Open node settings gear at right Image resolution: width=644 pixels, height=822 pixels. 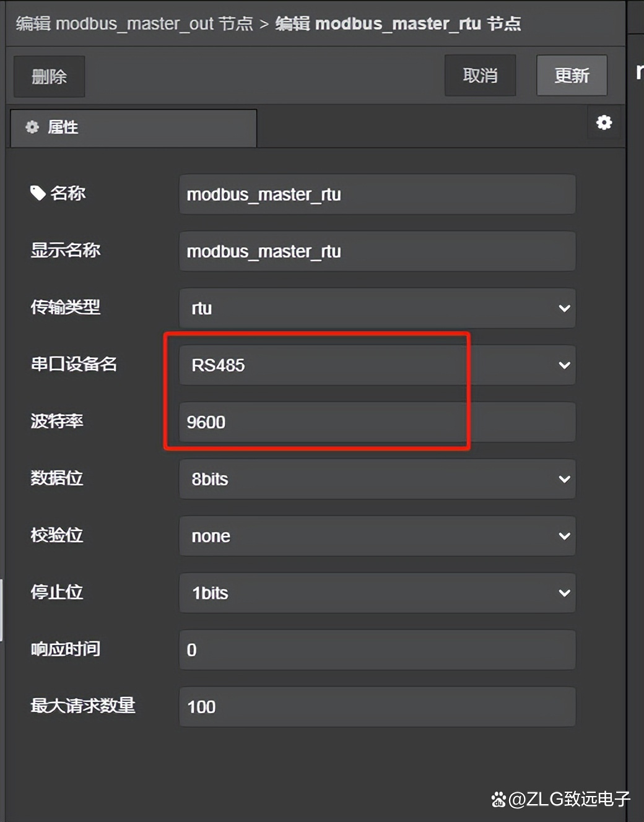click(604, 123)
